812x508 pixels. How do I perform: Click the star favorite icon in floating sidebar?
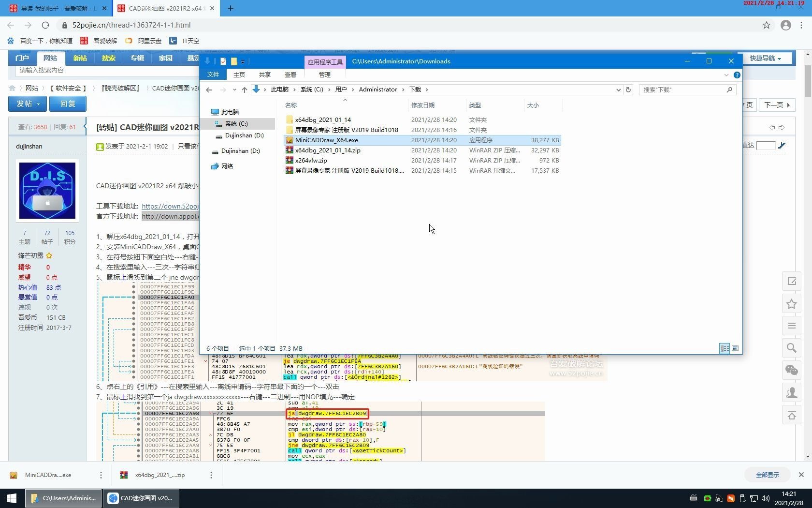click(791, 304)
